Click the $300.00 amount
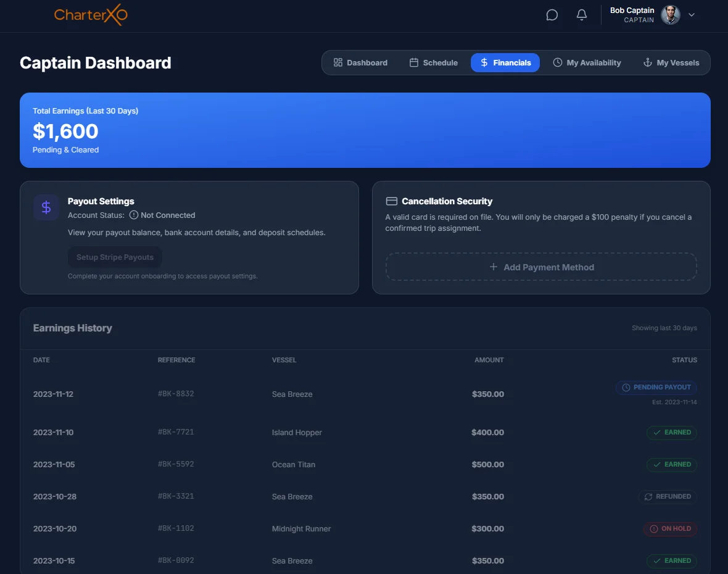Image resolution: width=728 pixels, height=574 pixels. [x=487, y=528]
